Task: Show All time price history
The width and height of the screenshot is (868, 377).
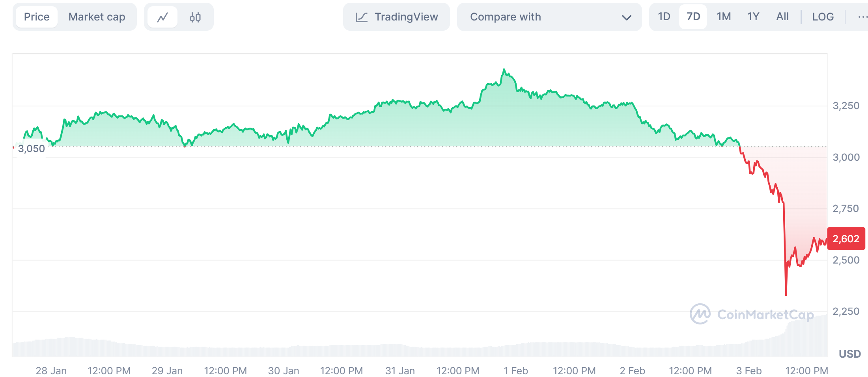Action: pos(782,17)
